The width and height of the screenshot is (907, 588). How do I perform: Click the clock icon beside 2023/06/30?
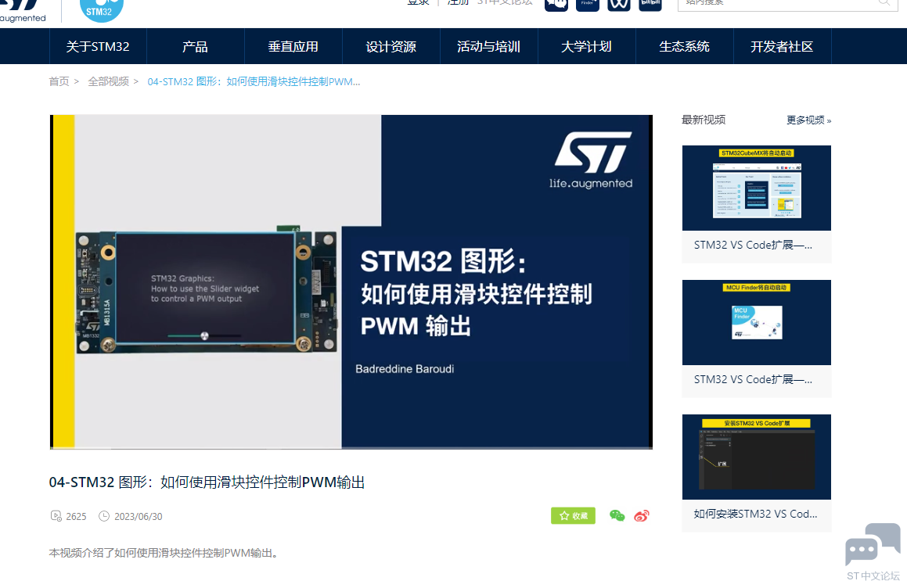point(104,516)
